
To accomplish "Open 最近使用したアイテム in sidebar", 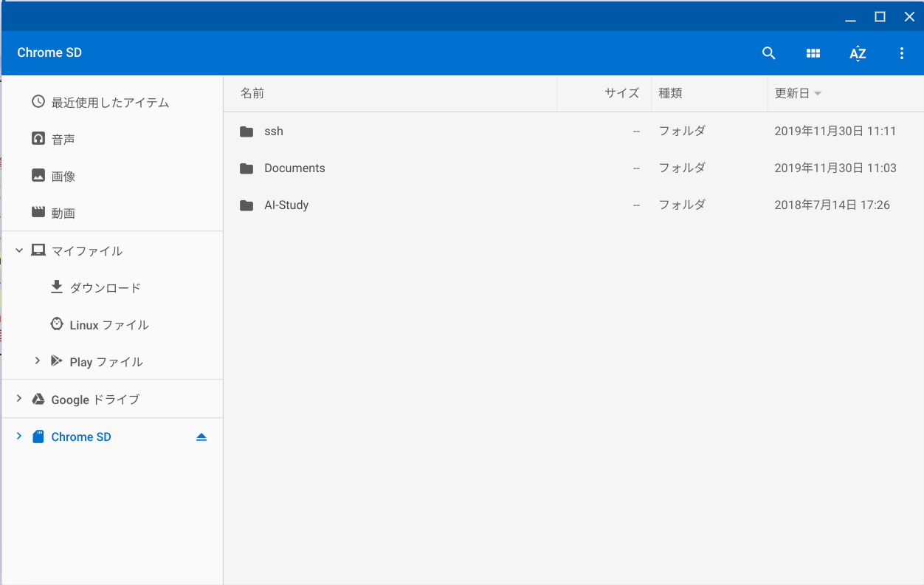I will pos(109,103).
